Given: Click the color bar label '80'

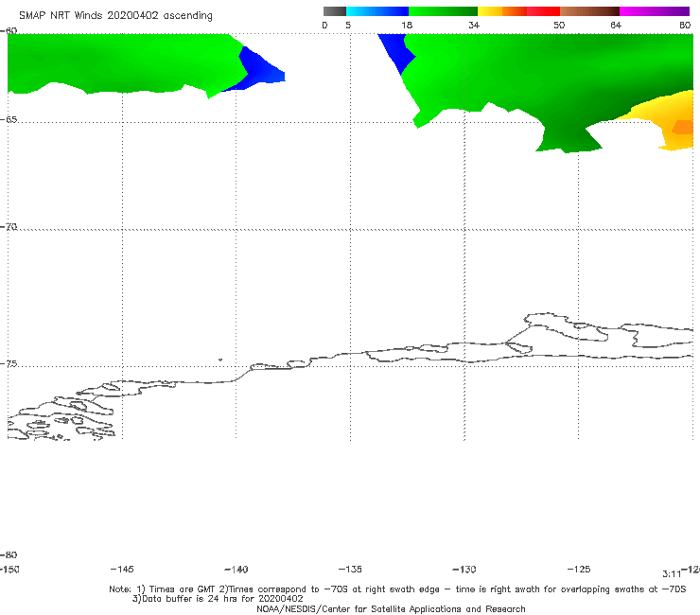Looking at the screenshot, I should pos(685,26).
